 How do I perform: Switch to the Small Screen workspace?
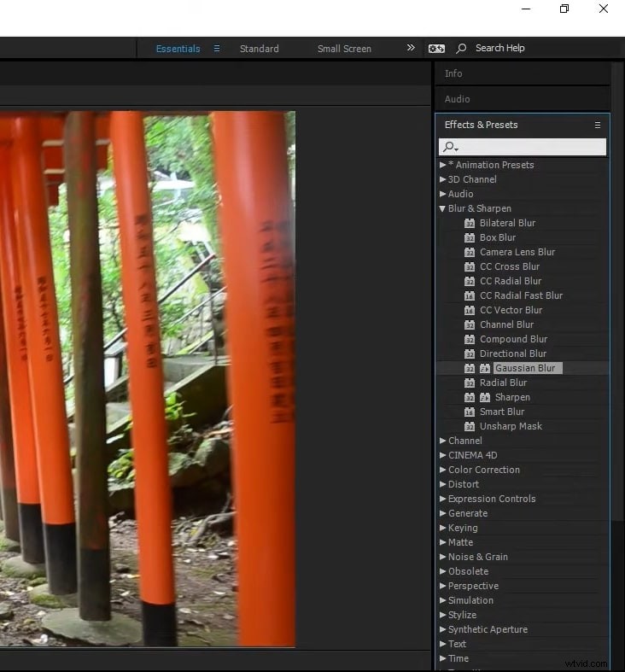pos(344,49)
